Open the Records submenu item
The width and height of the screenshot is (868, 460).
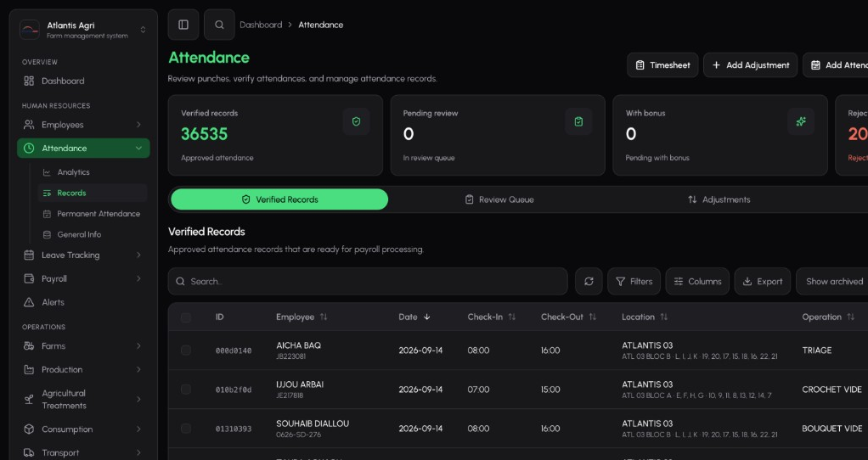pyautogui.click(x=93, y=193)
